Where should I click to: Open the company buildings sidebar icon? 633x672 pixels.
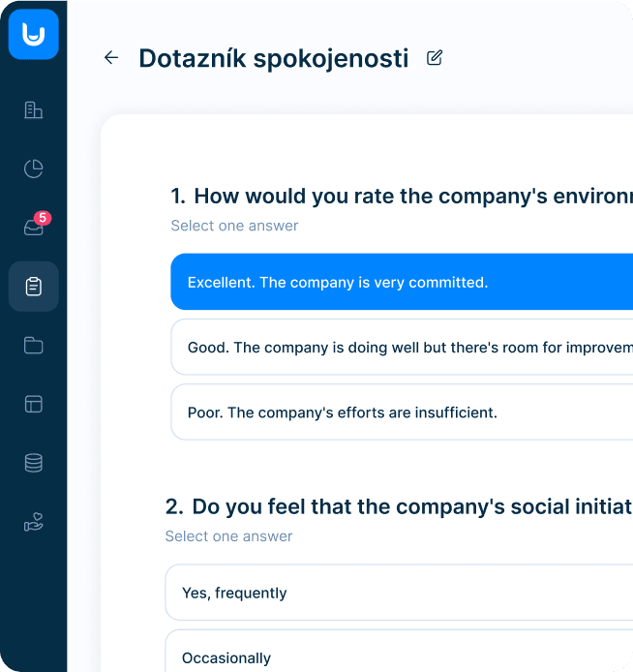click(34, 109)
